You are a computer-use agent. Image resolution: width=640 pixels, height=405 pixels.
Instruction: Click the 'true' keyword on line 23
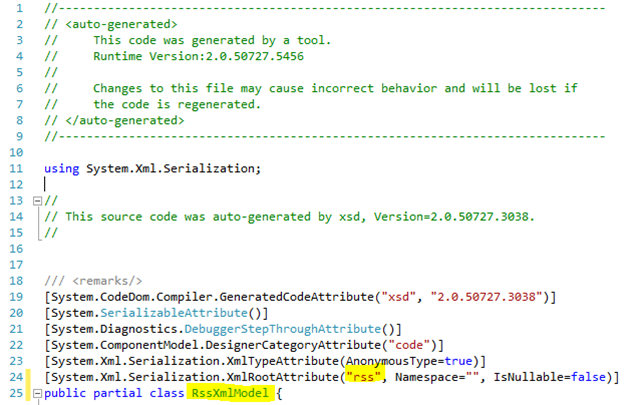coord(458,361)
